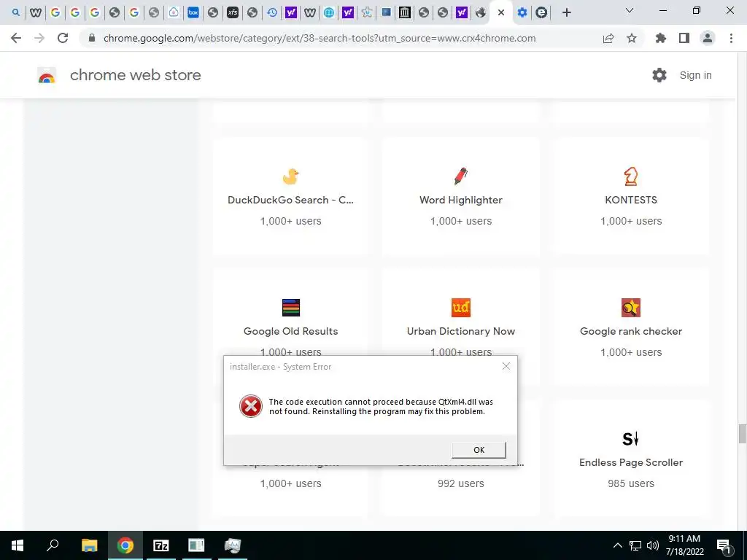Switch to the black circle 'e' tab

(x=541, y=12)
